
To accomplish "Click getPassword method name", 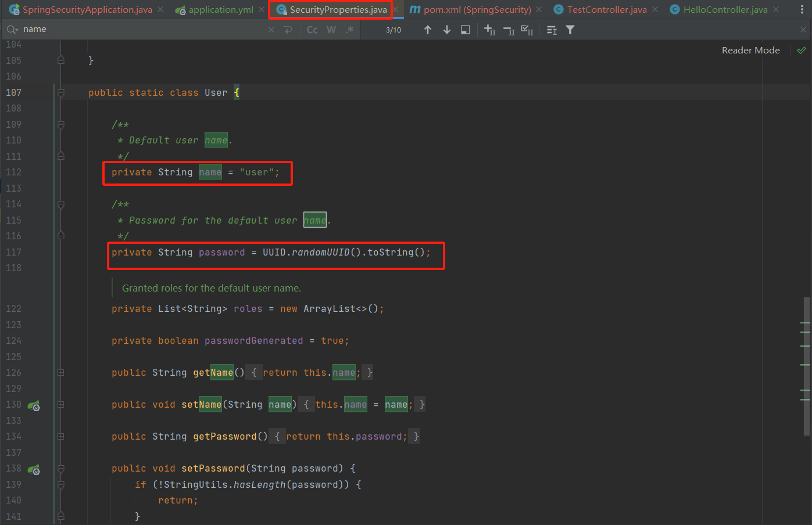I will pyautogui.click(x=224, y=437).
